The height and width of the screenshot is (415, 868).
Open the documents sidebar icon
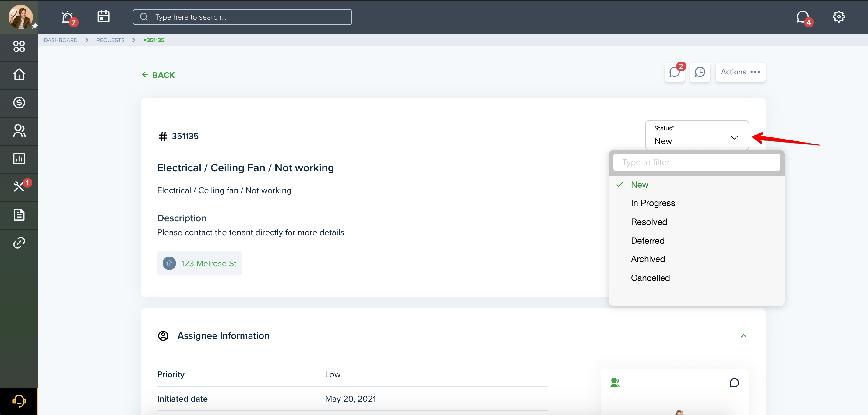click(19, 215)
